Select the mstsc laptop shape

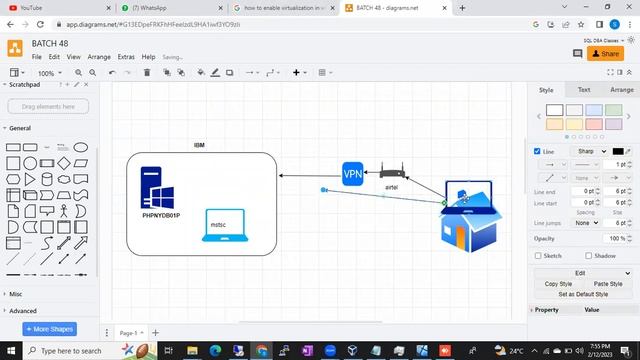(x=225, y=225)
